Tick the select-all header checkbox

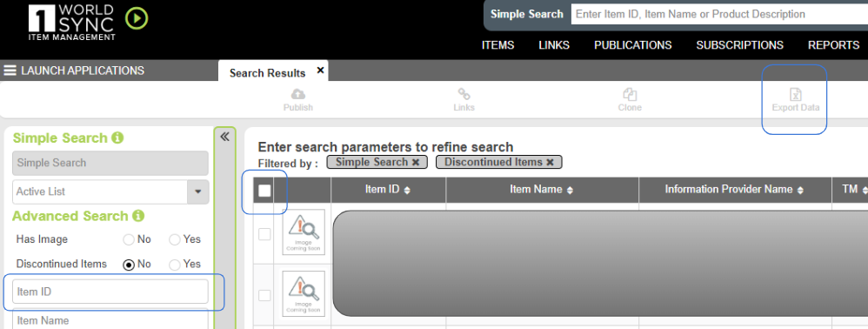(x=264, y=191)
